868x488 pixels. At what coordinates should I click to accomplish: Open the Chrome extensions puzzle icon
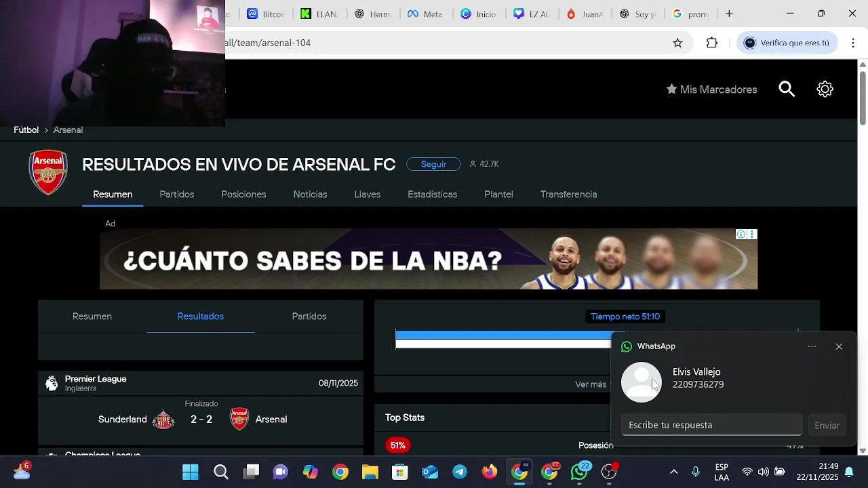711,43
